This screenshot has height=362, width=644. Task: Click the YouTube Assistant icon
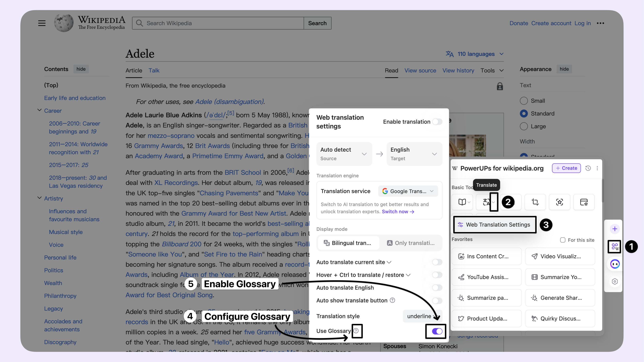coord(461,277)
